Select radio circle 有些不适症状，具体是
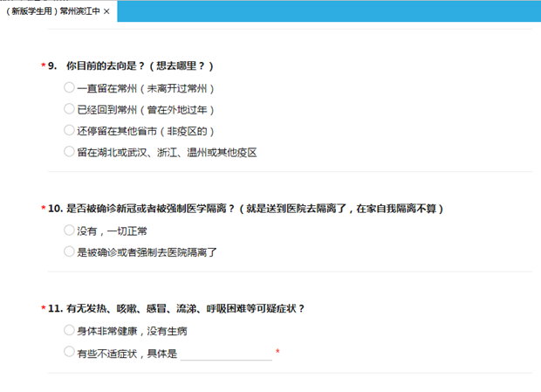 tap(70, 353)
